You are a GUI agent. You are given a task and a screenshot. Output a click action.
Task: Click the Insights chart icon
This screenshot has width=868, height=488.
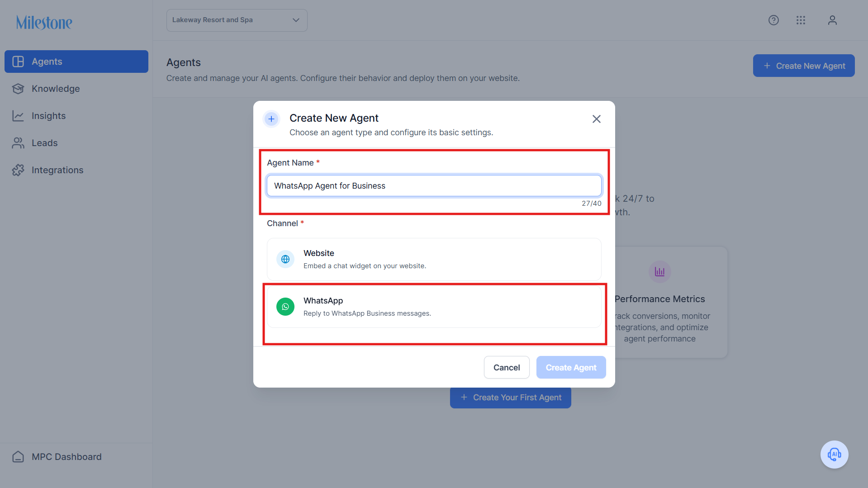[x=18, y=116]
